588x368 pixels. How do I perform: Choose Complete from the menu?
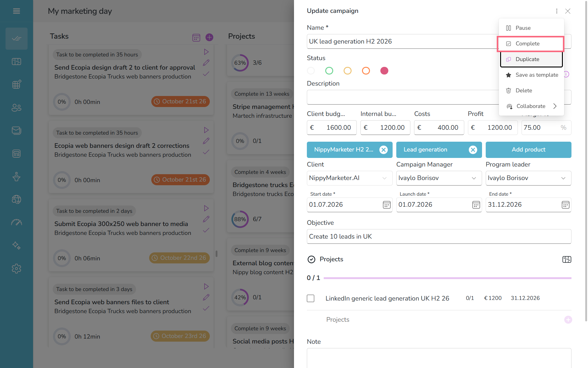click(x=531, y=44)
